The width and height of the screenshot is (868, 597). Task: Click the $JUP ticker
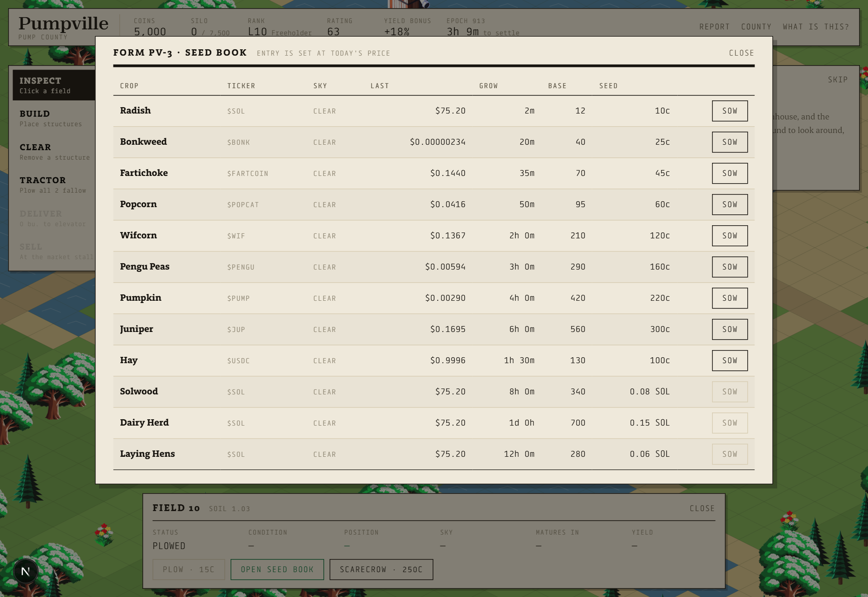pos(236,330)
